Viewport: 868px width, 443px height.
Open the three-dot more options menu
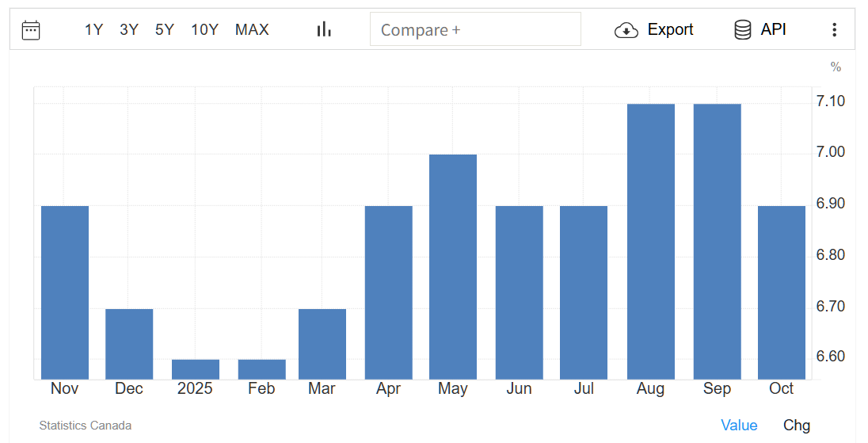834,30
